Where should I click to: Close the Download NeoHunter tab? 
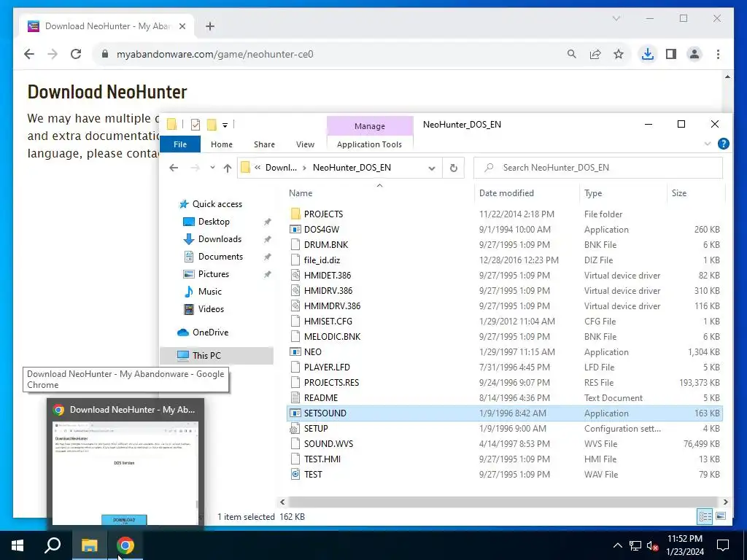(182, 26)
